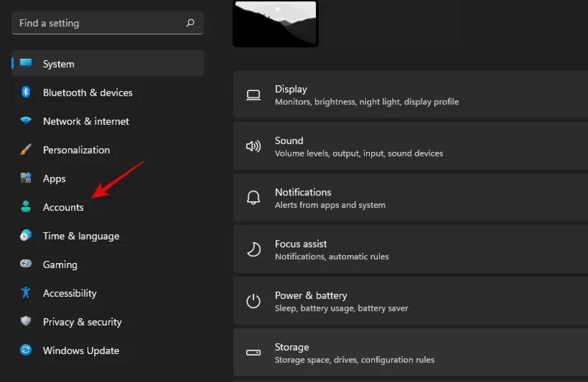This screenshot has width=588, height=382.
Task: Click the Accounts person icon
Action: [26, 207]
